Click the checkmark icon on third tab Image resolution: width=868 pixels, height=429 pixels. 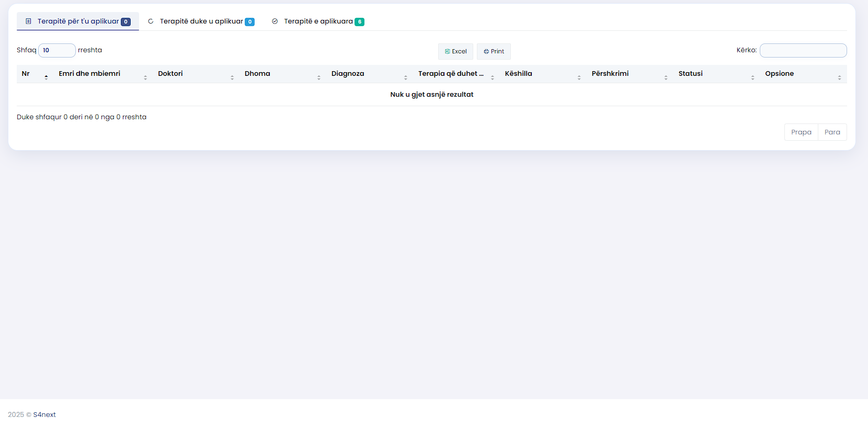coord(275,21)
